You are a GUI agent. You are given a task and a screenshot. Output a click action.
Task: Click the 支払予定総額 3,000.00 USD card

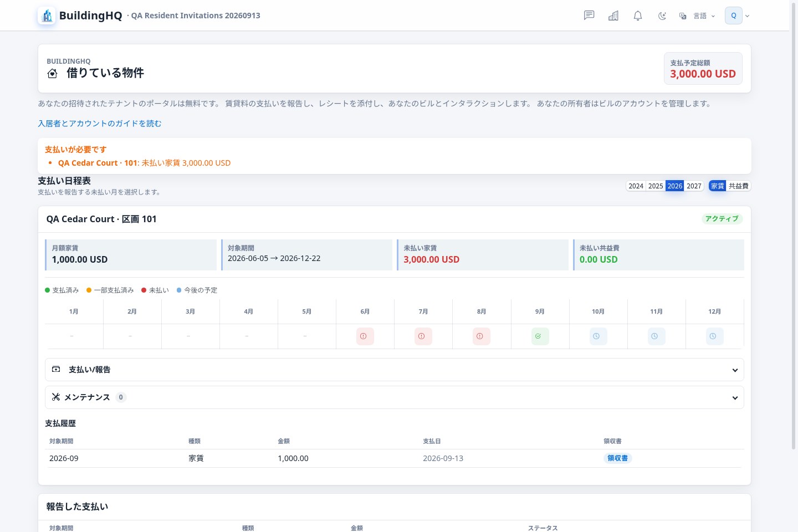[x=703, y=68]
